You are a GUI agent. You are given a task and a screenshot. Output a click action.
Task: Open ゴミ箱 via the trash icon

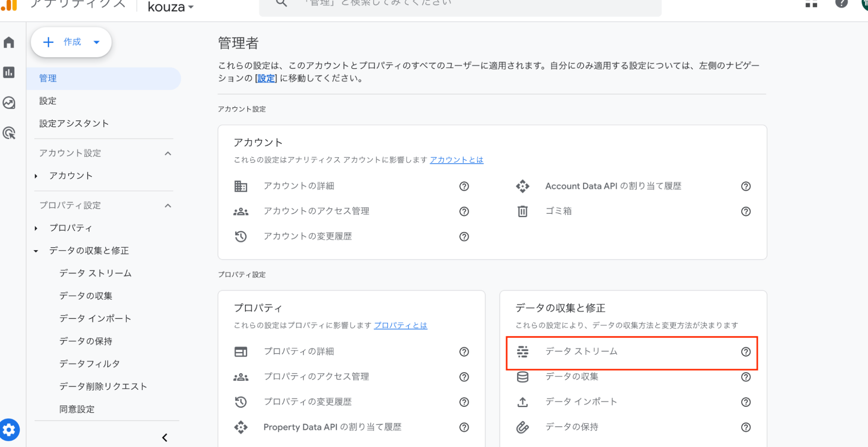point(522,211)
